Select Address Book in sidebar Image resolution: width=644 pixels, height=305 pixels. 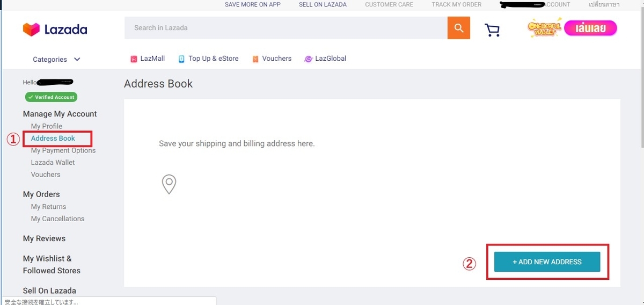pyautogui.click(x=53, y=138)
